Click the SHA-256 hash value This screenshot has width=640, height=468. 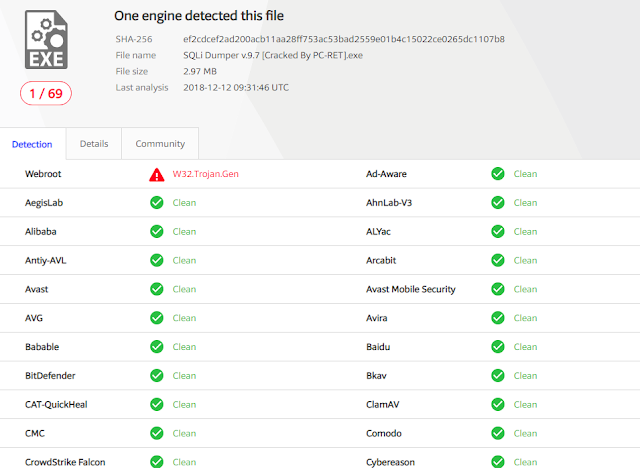click(343, 39)
